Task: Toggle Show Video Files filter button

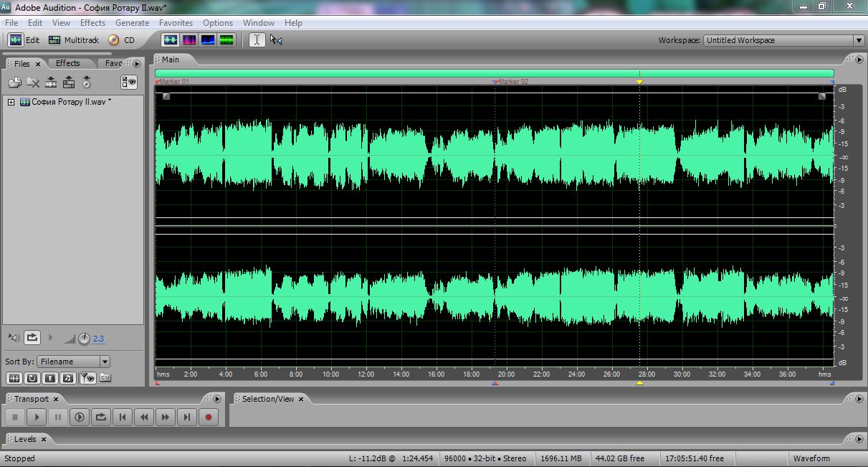Action: [x=50, y=378]
